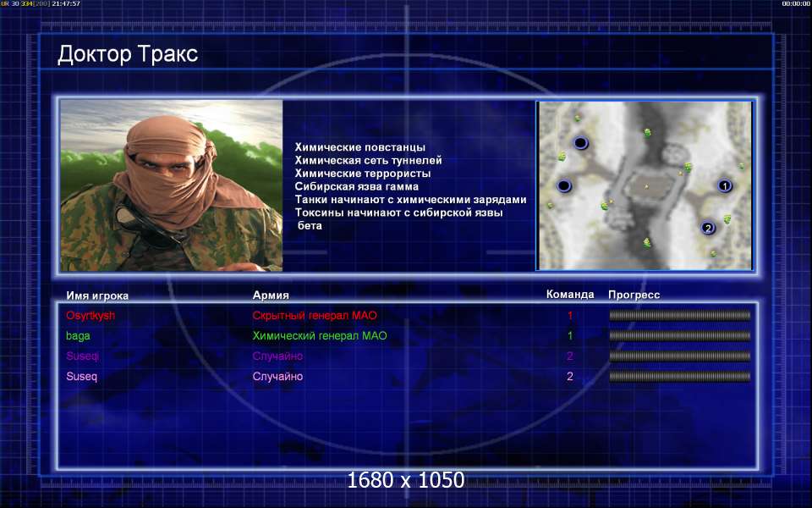Click the title "Доктор Тракс"

pyautogui.click(x=128, y=54)
